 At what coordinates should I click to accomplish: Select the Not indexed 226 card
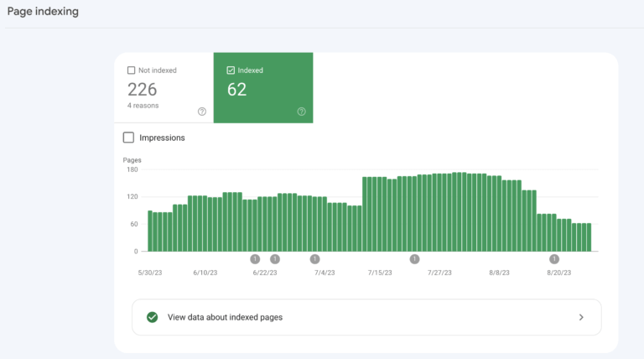[164, 87]
